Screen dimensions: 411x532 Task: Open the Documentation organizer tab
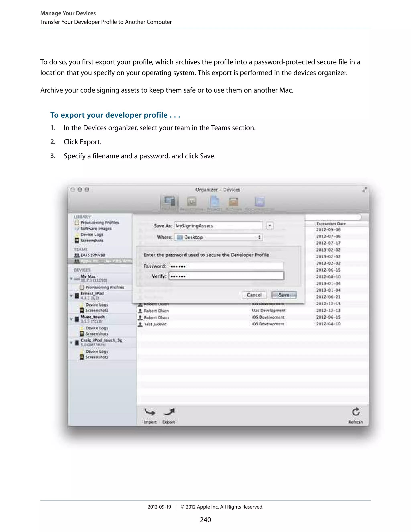(x=260, y=203)
